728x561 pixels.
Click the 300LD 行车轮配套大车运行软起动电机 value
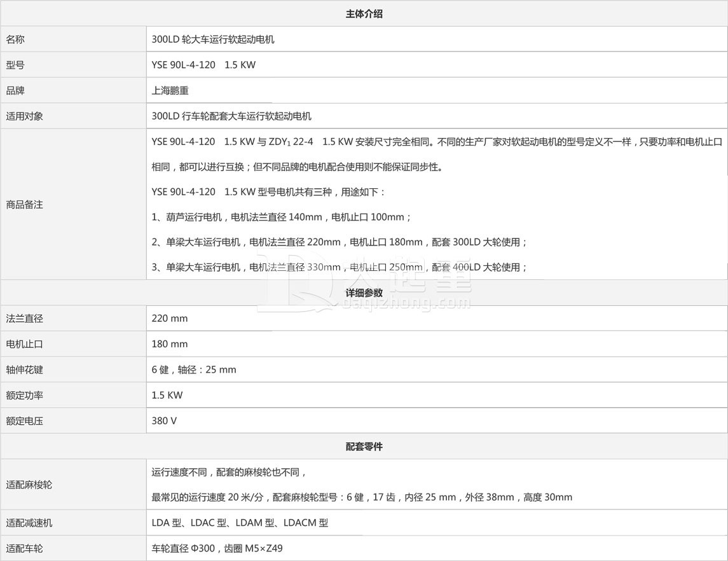click(x=231, y=116)
